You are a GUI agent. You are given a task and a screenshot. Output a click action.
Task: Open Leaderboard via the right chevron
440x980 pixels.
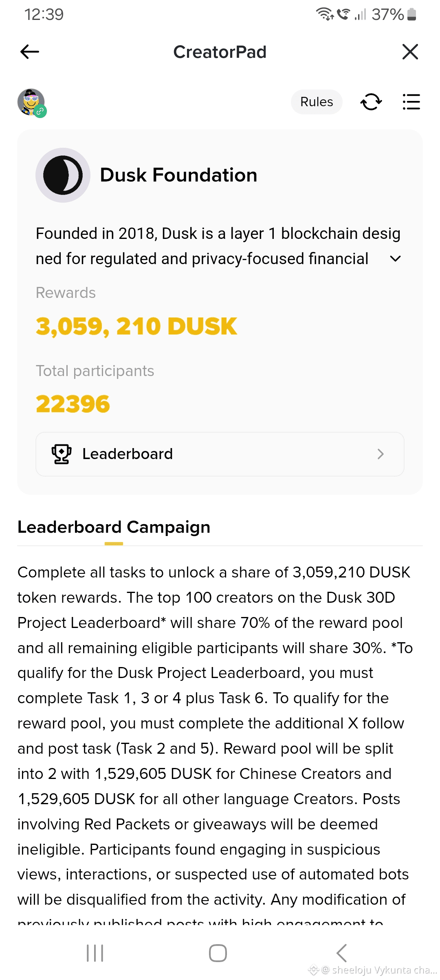click(381, 454)
